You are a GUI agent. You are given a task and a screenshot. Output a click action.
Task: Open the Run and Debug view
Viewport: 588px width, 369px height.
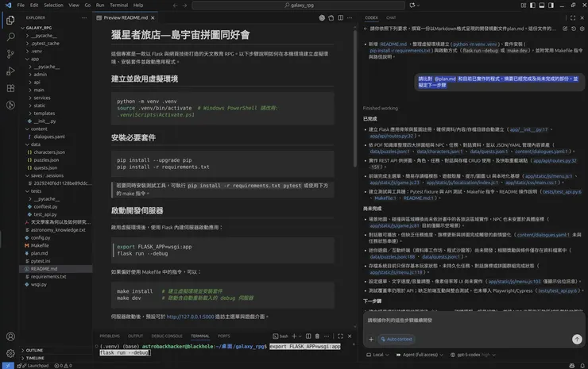10,71
